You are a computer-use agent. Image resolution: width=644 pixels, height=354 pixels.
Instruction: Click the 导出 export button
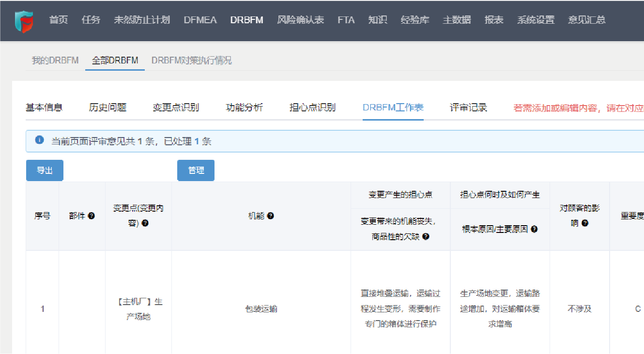[45, 170]
